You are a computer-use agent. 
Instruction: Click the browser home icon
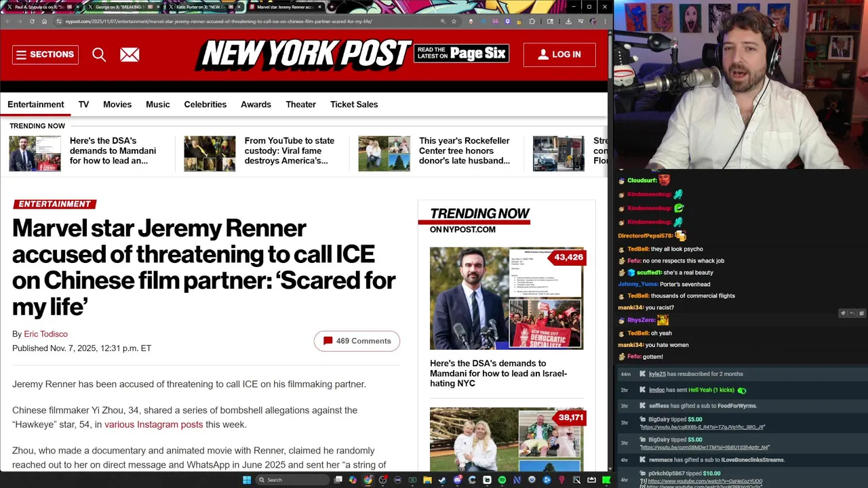(x=44, y=21)
